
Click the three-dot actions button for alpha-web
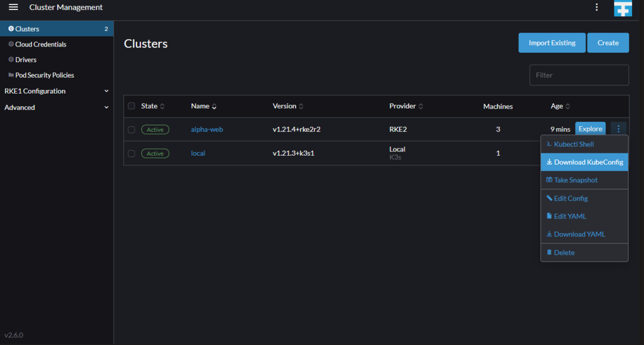[x=618, y=129]
